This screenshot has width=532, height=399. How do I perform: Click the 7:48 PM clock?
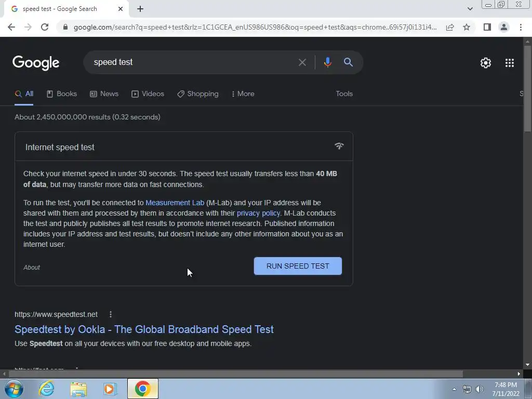506,385
